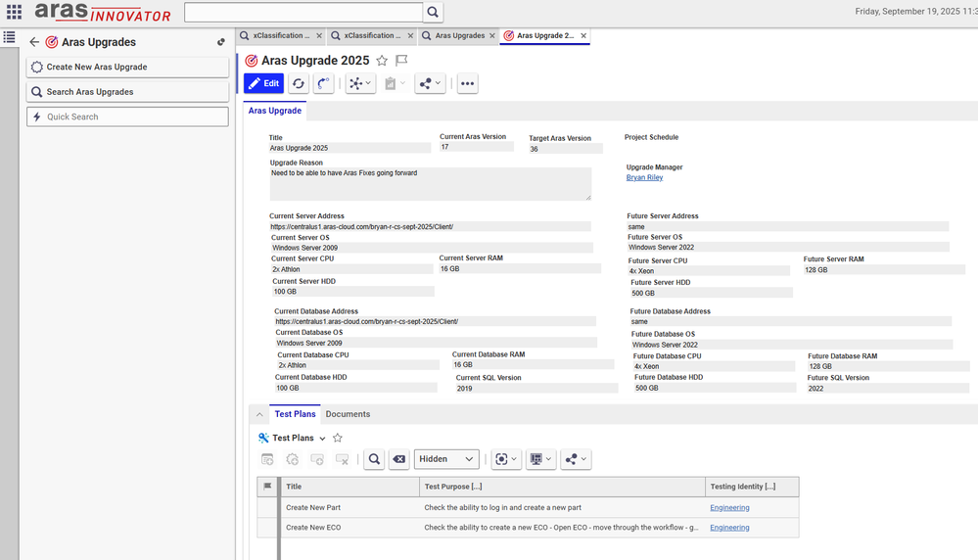Image resolution: width=978 pixels, height=560 pixels.
Task: Click the three-dot more actions button
Action: point(467,84)
